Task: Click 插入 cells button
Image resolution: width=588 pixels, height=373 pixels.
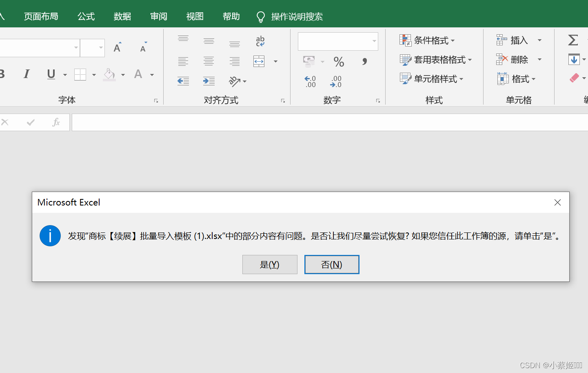Action: click(512, 40)
